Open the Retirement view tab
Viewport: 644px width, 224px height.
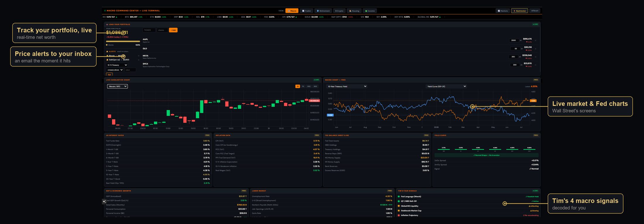click(323, 11)
